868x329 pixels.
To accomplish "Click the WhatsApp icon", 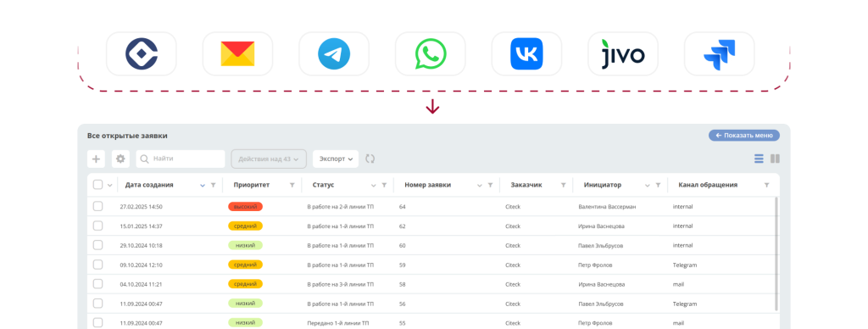I will [430, 53].
